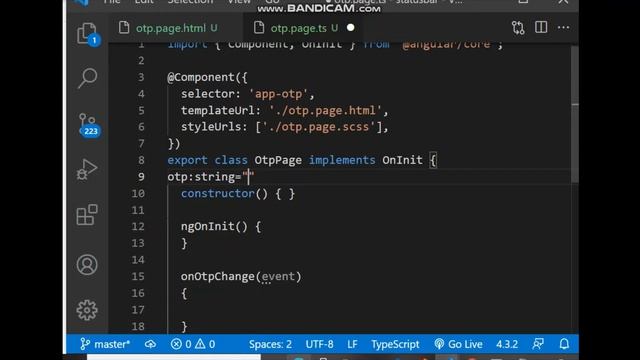Click the Open Changes compare icon
Screen dimensions: 640x360
518,28
